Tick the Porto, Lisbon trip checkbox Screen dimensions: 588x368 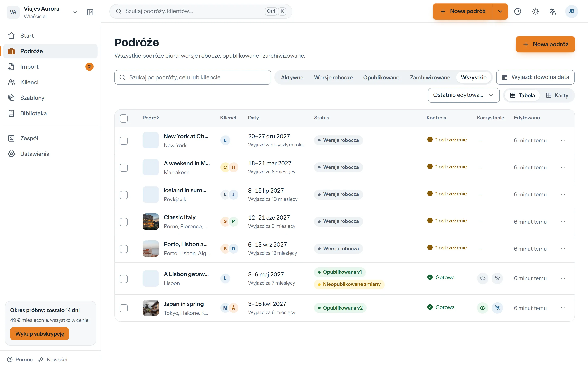[x=124, y=249]
